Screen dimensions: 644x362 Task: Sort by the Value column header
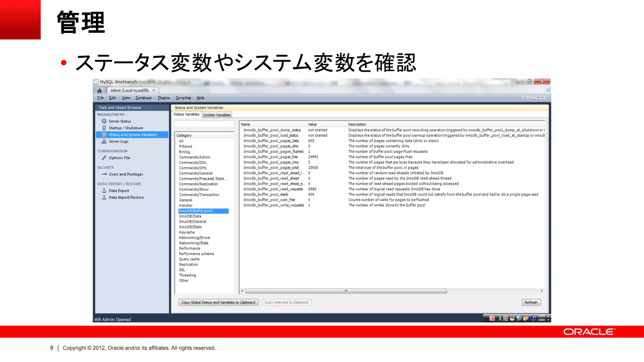[326, 124]
